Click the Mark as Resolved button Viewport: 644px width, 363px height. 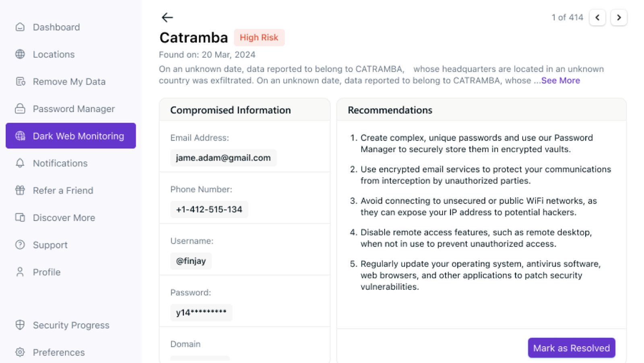pyautogui.click(x=571, y=348)
